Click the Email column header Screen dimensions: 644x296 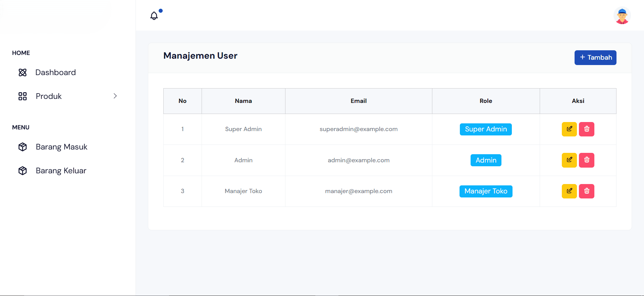click(359, 101)
